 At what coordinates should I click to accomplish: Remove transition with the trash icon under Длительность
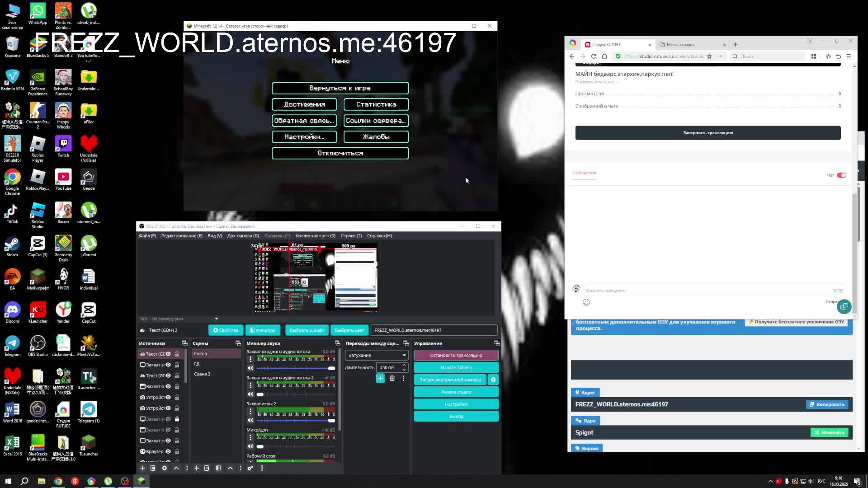tap(392, 378)
